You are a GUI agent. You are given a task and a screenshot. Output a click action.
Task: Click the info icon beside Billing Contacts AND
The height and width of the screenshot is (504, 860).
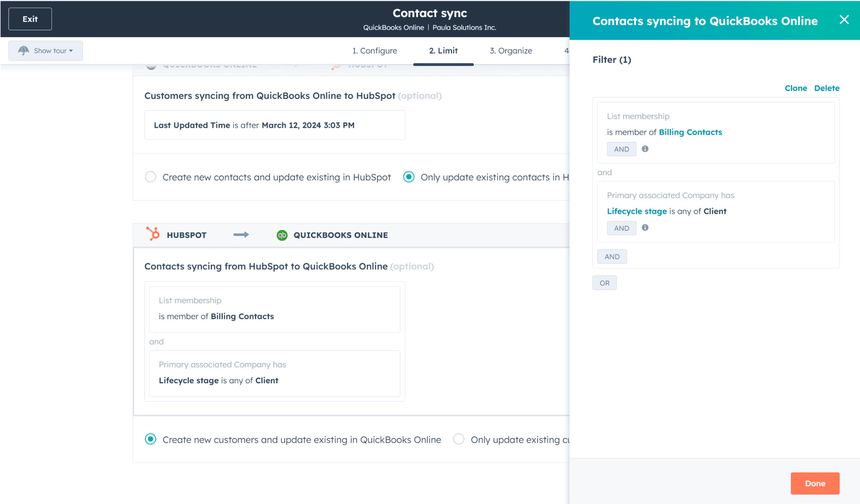coord(645,149)
